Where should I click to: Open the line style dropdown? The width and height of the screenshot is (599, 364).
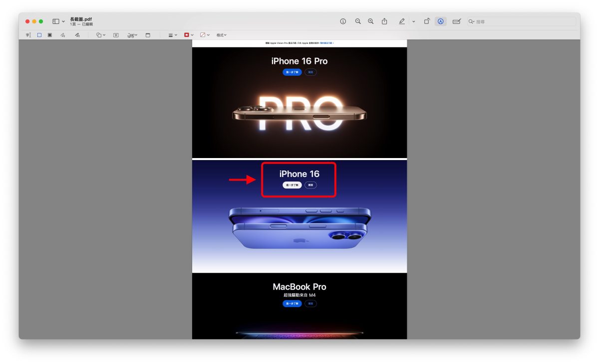click(x=173, y=35)
